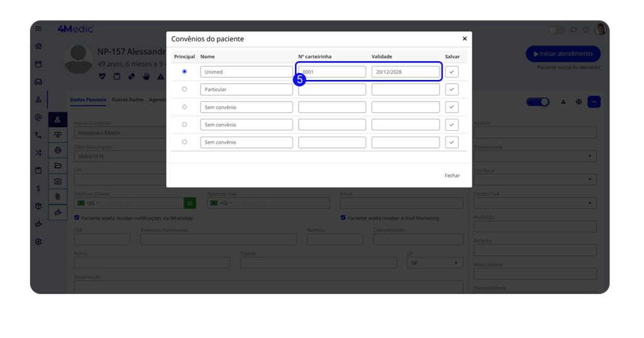Open the hamburger menu next to 4Medic
This screenshot has height=338, width=644.
coord(38,29)
